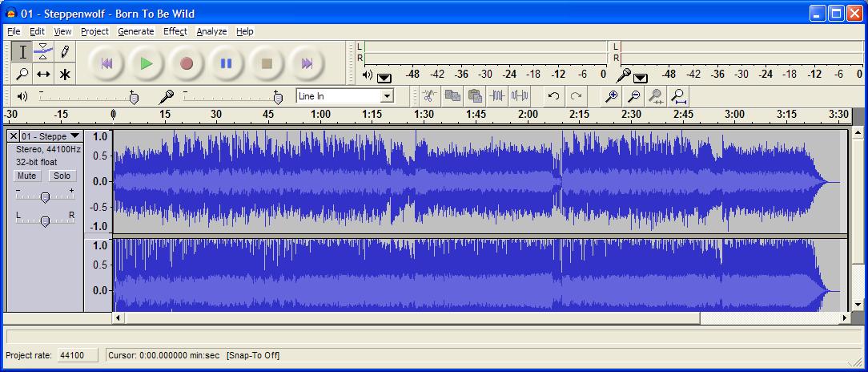Close the track with the X button
The image size is (868, 372).
click(14, 135)
